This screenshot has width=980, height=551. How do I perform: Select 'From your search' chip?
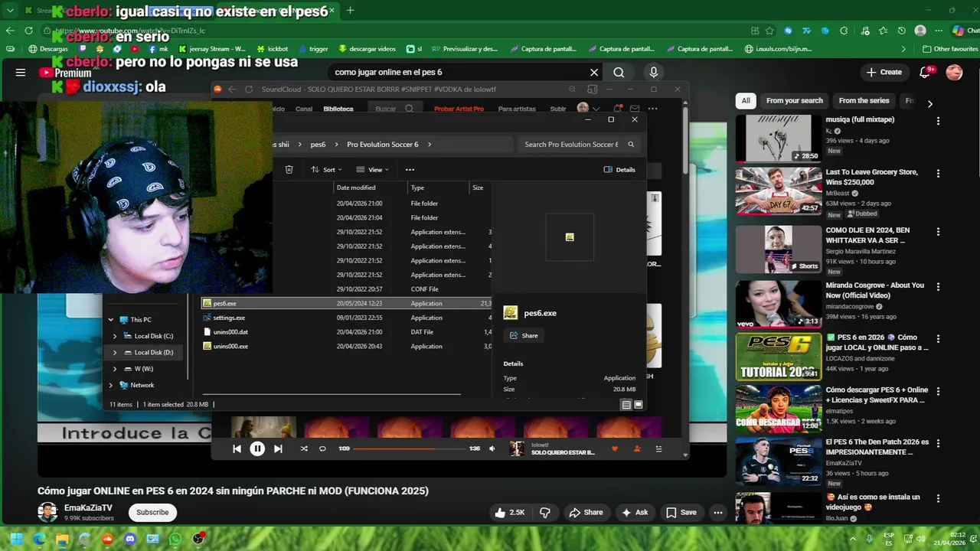coord(795,100)
